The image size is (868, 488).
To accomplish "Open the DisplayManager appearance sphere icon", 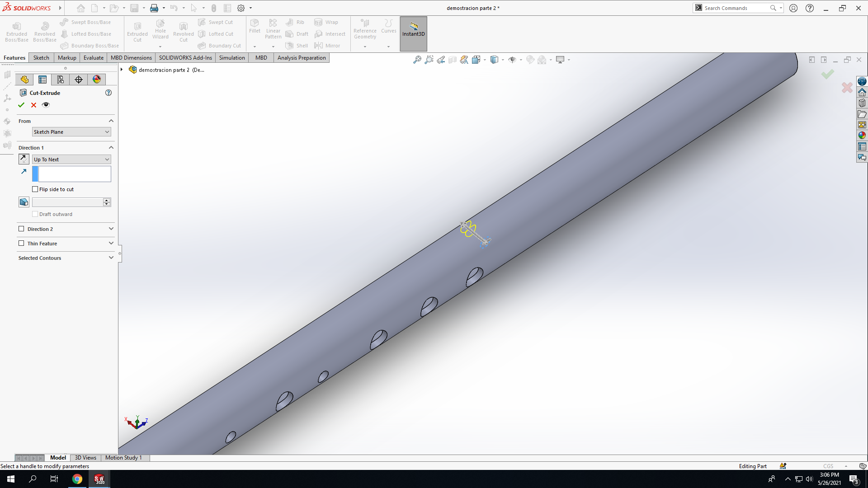I will pyautogui.click(x=97, y=80).
